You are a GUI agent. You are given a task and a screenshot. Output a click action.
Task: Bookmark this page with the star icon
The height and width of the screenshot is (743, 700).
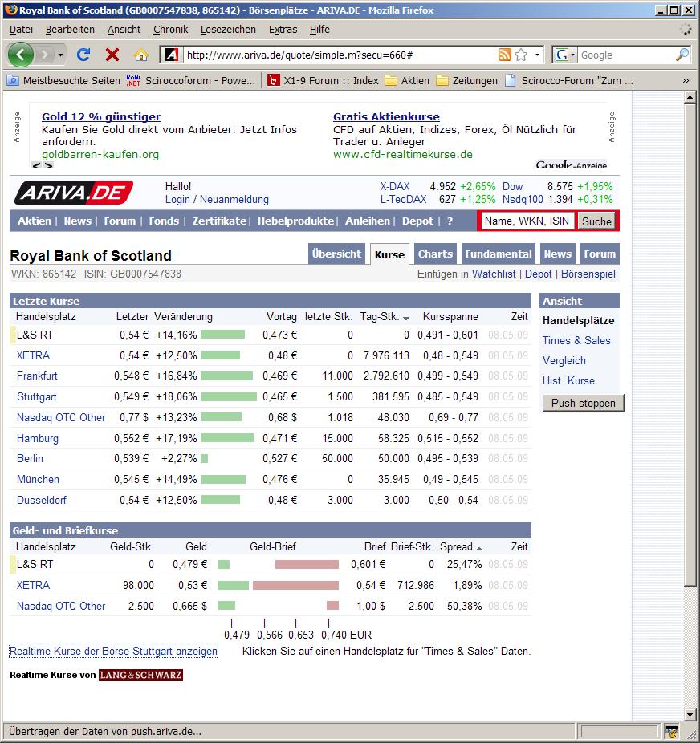pyautogui.click(x=521, y=55)
